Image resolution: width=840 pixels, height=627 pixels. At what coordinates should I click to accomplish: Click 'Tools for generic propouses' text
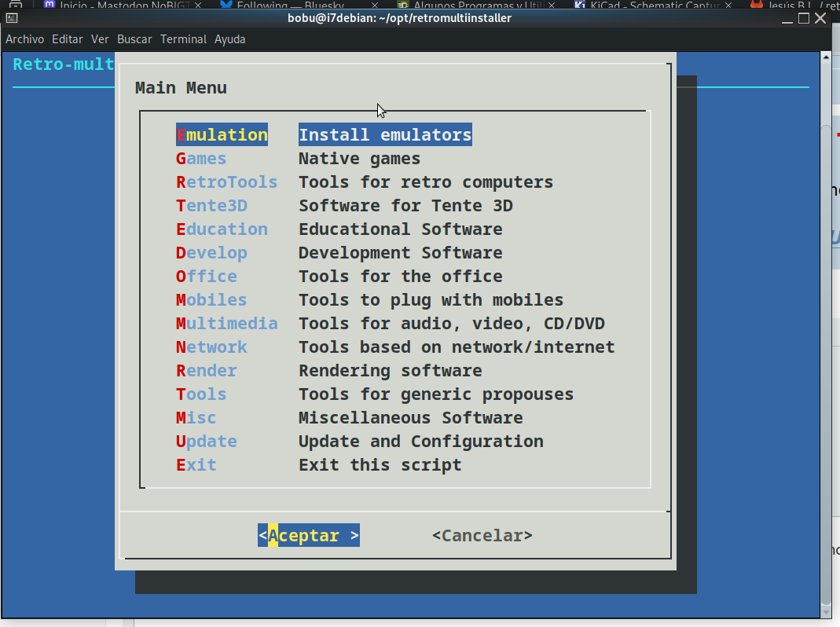click(436, 394)
